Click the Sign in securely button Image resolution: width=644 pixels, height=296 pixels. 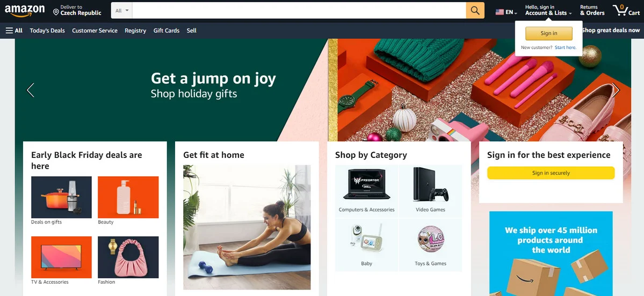click(x=551, y=173)
